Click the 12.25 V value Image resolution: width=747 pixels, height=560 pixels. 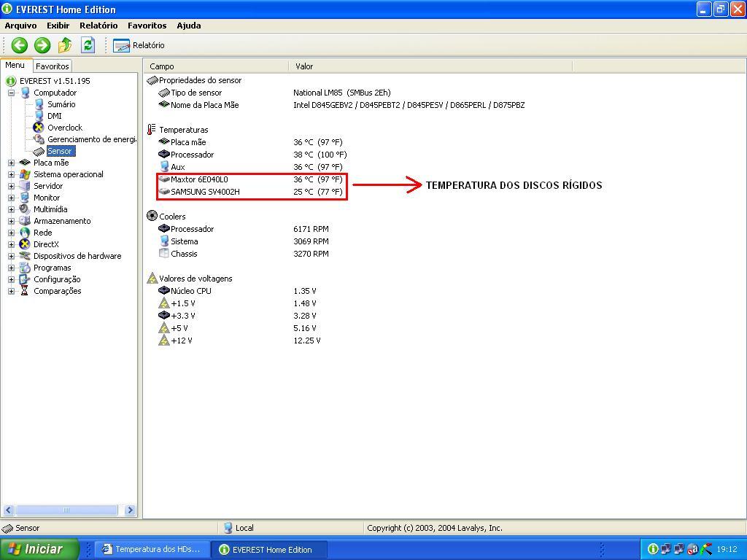(307, 341)
